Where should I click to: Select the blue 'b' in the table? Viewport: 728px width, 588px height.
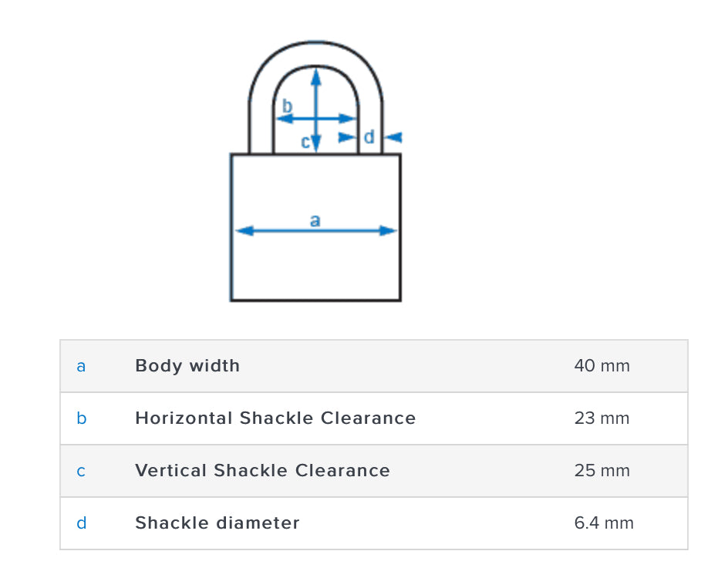coord(81,418)
